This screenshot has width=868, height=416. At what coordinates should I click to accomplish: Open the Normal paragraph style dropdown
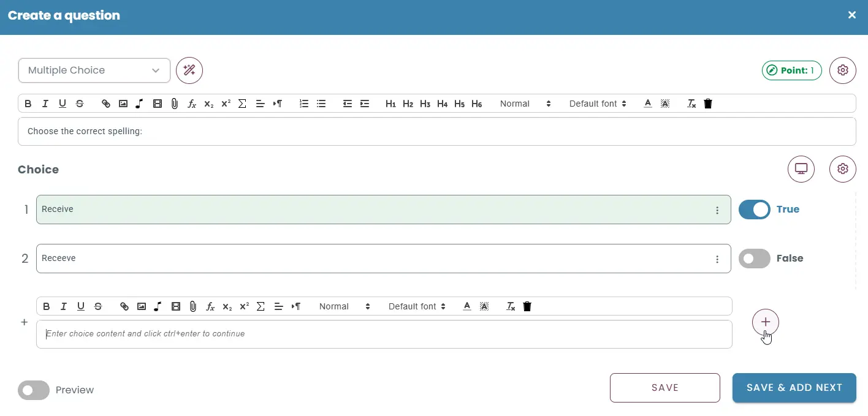525,104
